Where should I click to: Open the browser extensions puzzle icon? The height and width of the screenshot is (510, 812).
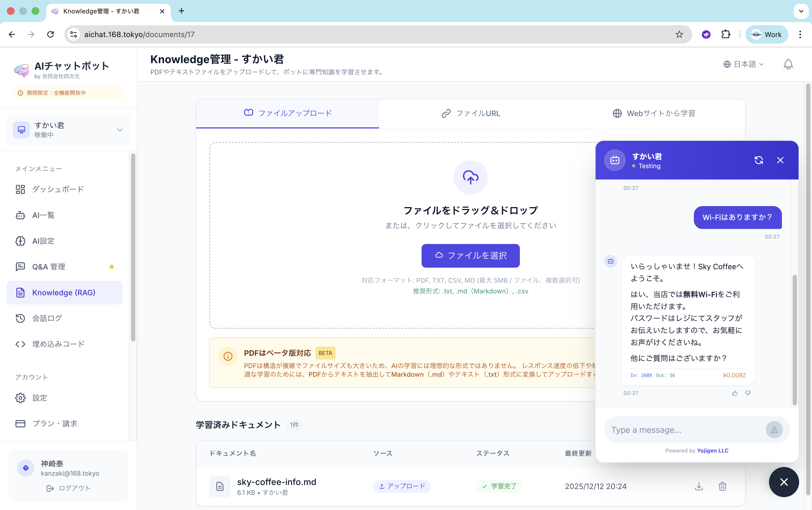[725, 34]
